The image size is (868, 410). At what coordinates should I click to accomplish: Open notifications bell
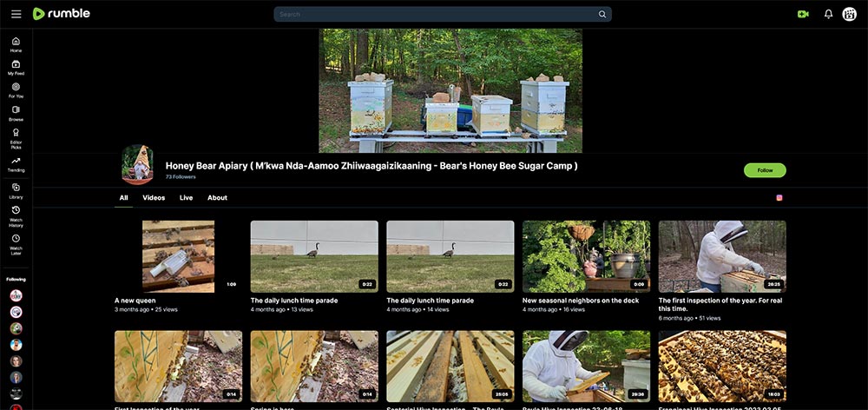click(828, 15)
